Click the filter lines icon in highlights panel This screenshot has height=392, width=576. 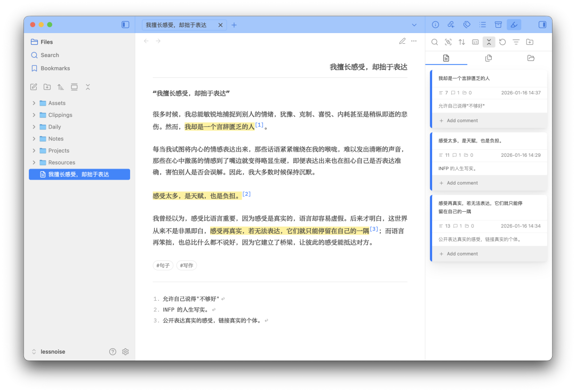coord(516,42)
